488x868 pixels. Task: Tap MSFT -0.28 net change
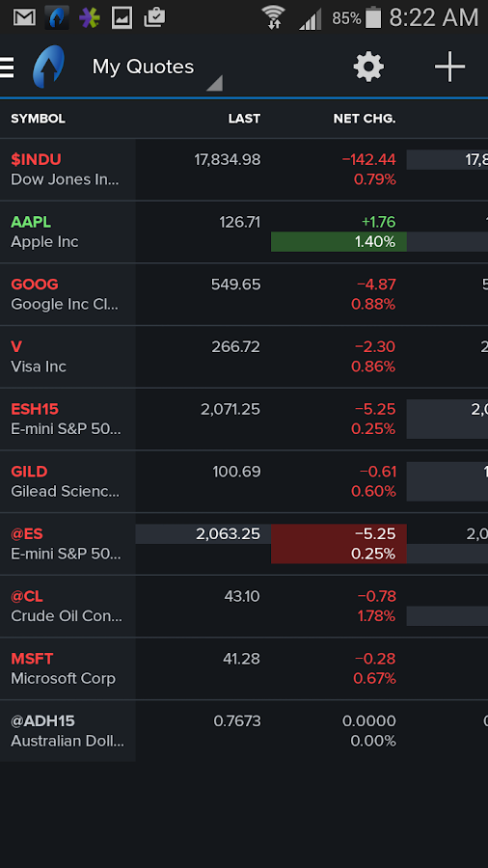pos(376,659)
